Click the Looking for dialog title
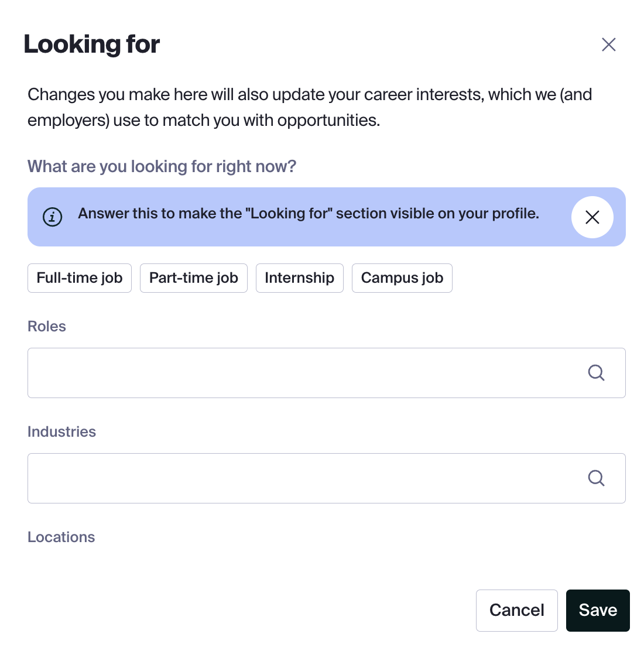This screenshot has height=651, width=644. pyautogui.click(x=92, y=44)
